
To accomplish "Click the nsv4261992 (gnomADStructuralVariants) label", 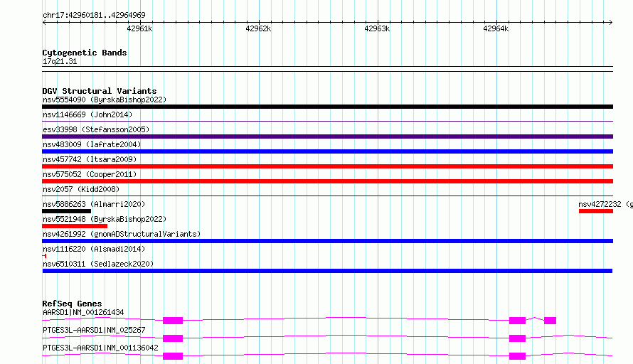I will (122, 234).
